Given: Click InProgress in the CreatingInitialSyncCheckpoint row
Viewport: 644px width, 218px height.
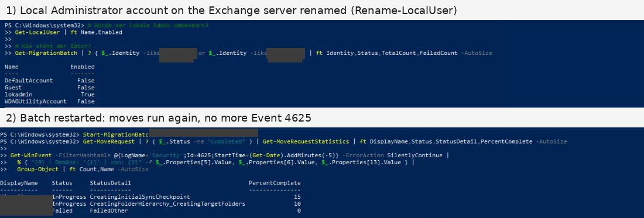Looking at the screenshot, I should pos(69,197).
